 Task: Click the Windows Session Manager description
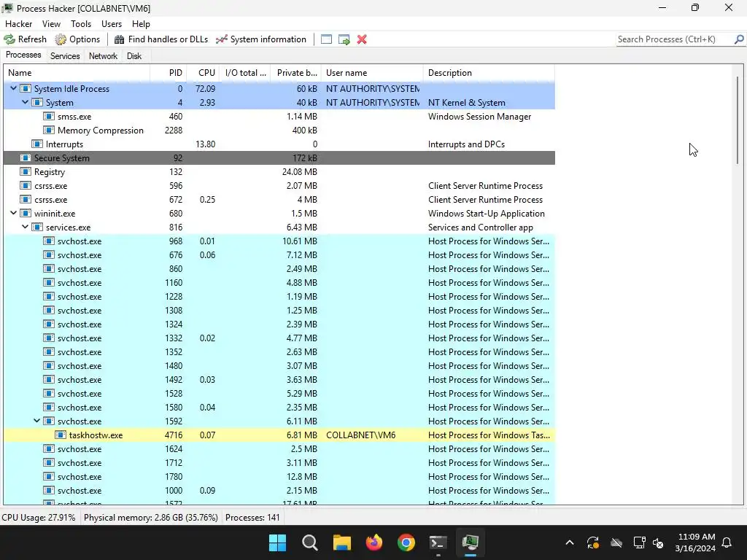pos(479,116)
